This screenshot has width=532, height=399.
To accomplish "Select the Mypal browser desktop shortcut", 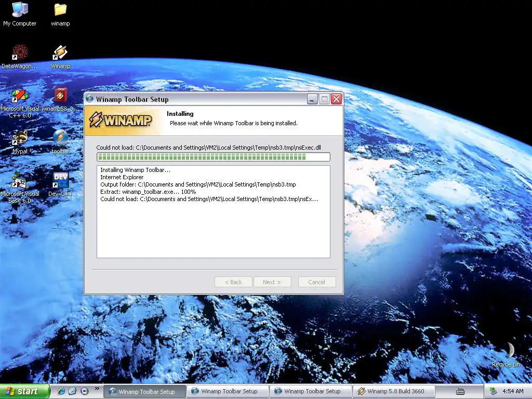I will pyautogui.click(x=20, y=142).
